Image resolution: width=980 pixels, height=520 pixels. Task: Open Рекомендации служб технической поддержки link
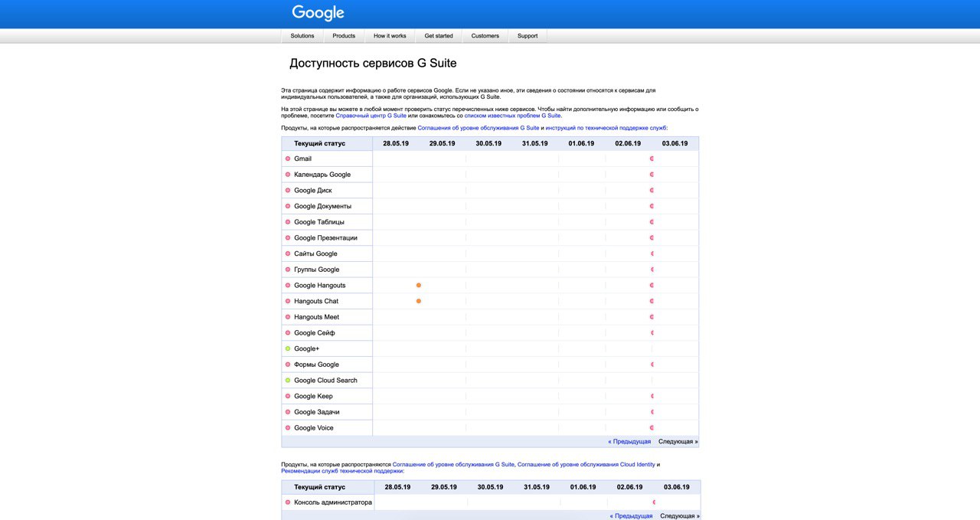pyautogui.click(x=341, y=471)
